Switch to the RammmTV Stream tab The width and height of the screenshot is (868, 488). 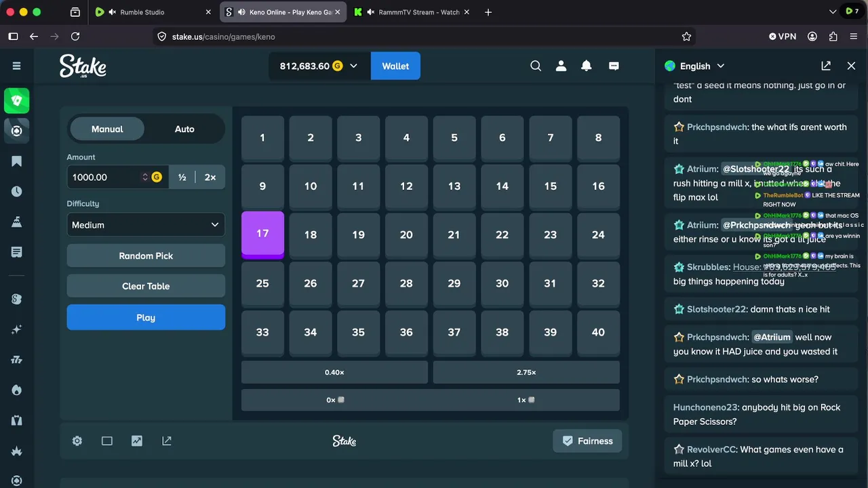click(412, 12)
